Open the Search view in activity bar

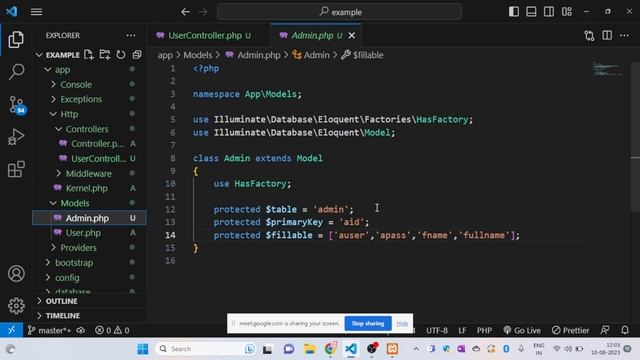click(x=16, y=71)
